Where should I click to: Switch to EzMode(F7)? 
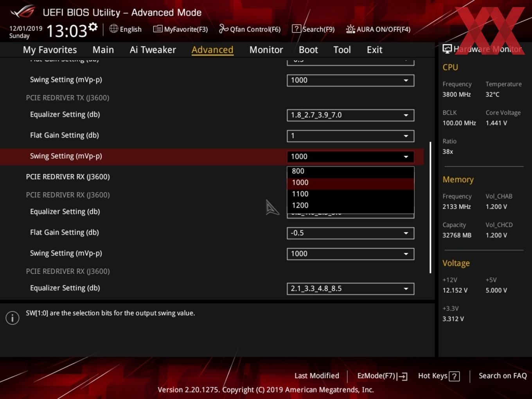point(382,376)
